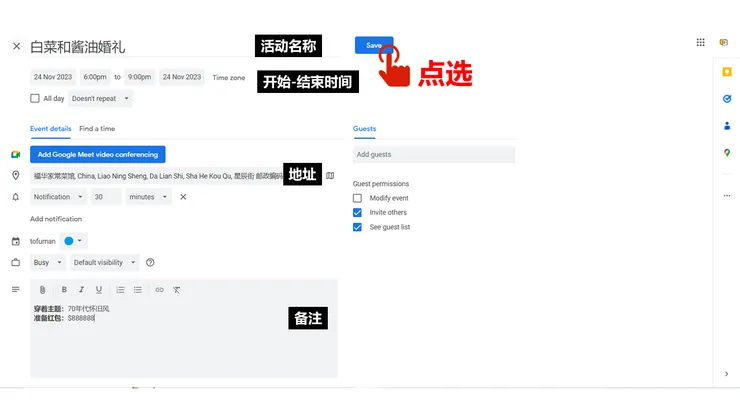Preview location in Maps icon
Image resolution: width=740 pixels, height=416 pixels.
(x=330, y=176)
